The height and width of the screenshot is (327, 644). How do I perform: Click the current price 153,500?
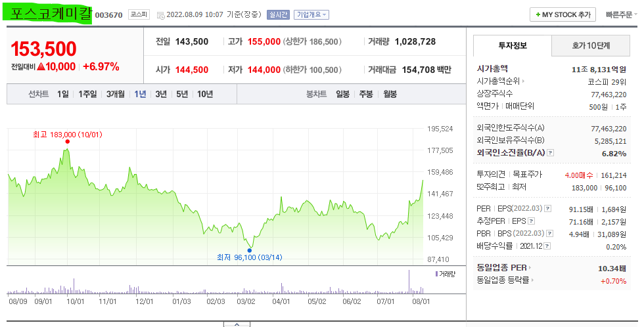tap(43, 49)
